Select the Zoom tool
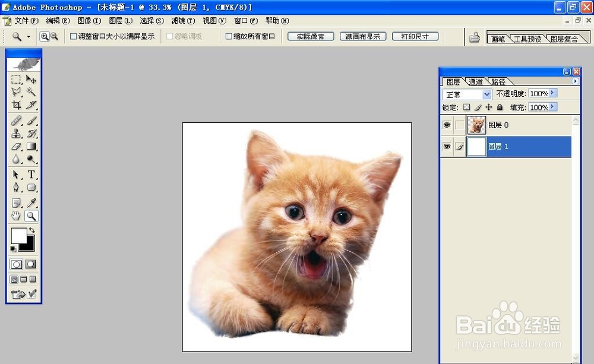Screen dimensions: 594x364 point(31,216)
